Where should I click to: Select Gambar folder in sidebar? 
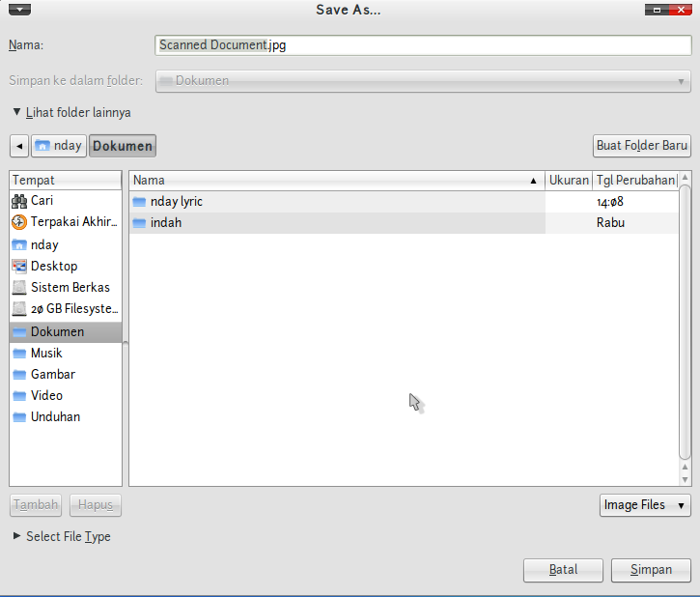click(66, 374)
